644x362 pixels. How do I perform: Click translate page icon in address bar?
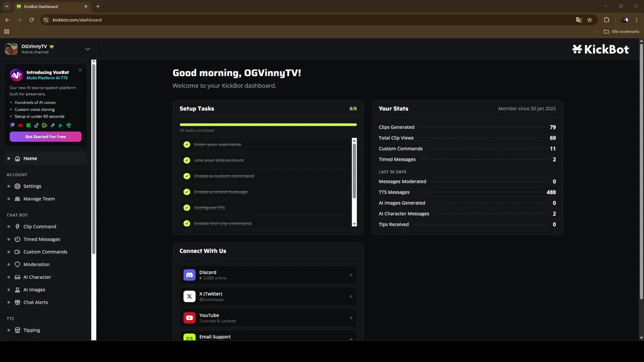click(579, 20)
